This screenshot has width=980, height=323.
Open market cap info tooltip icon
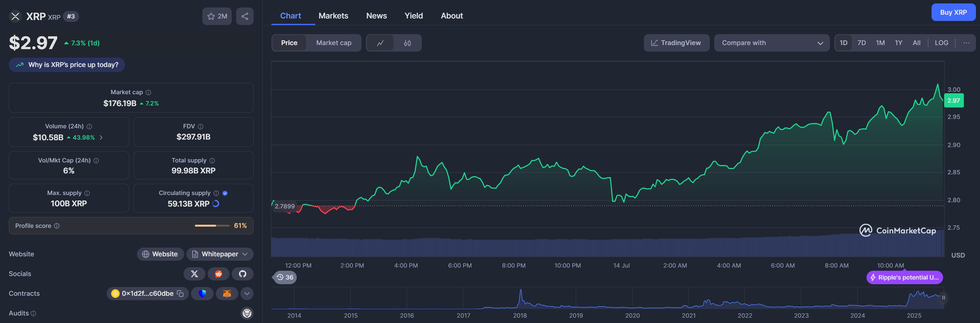[x=148, y=92]
